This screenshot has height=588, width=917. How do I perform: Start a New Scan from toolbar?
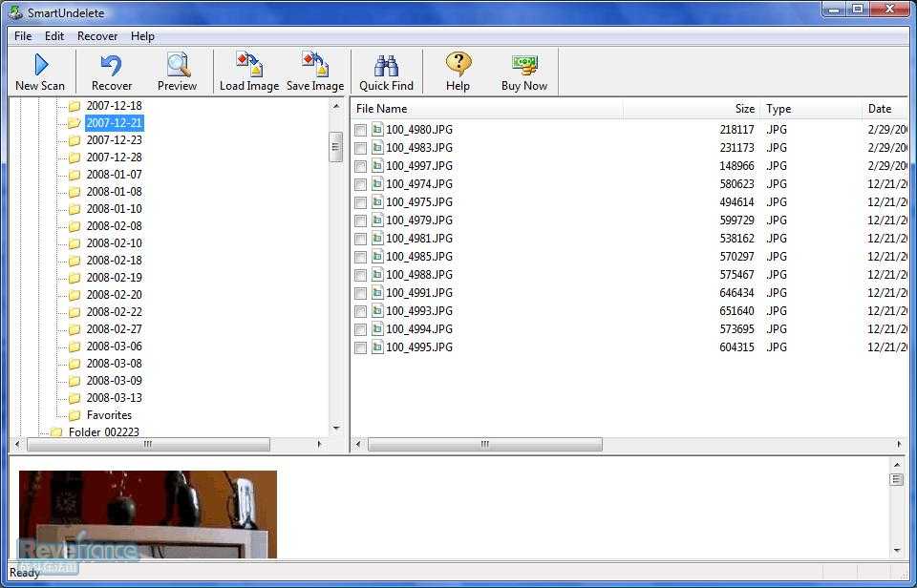40,72
